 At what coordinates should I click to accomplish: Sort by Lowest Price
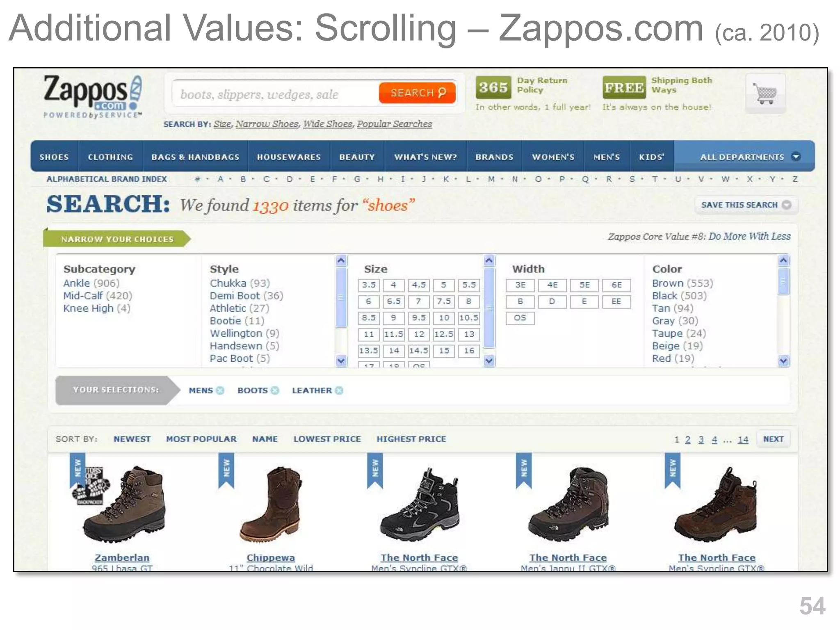point(327,439)
